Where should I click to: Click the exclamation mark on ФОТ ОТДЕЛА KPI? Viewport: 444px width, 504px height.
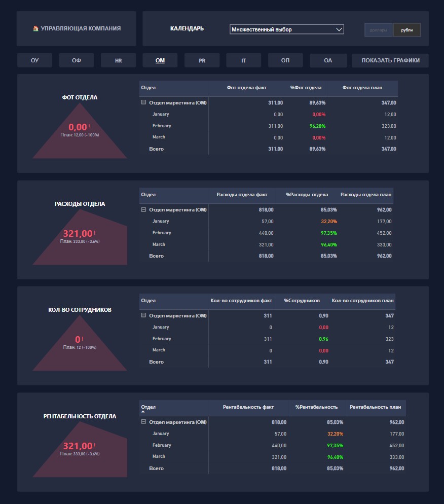pos(89,126)
